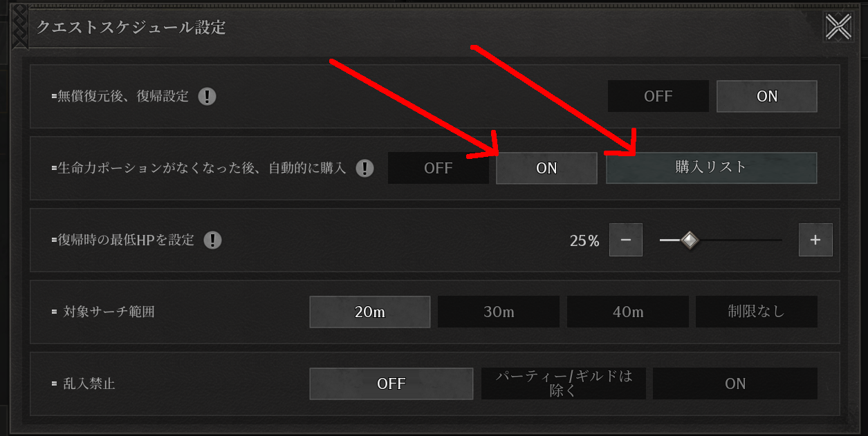Decrease minimum HP with minus button
The image size is (868, 436).
tap(626, 240)
